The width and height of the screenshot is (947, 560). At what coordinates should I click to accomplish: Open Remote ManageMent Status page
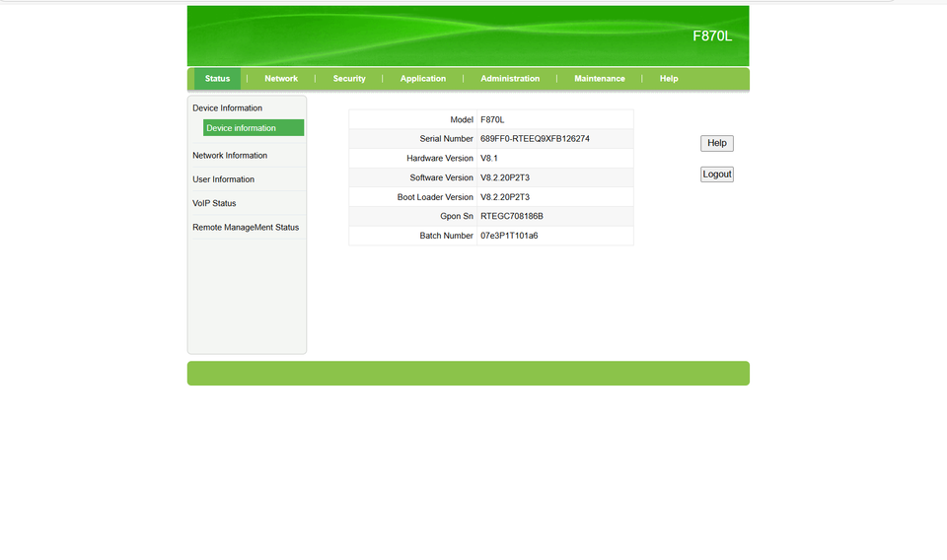pyautogui.click(x=246, y=228)
